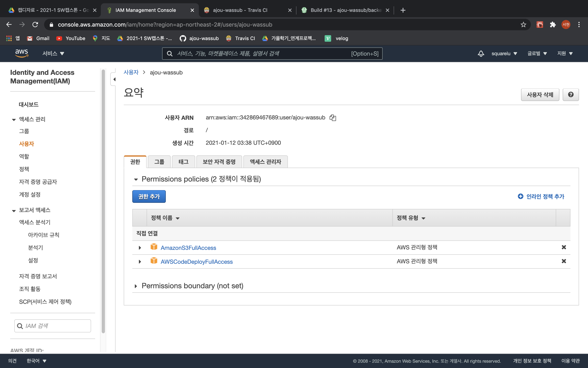588x368 pixels.
Task: Switch to the 태그 tab
Action: point(184,162)
